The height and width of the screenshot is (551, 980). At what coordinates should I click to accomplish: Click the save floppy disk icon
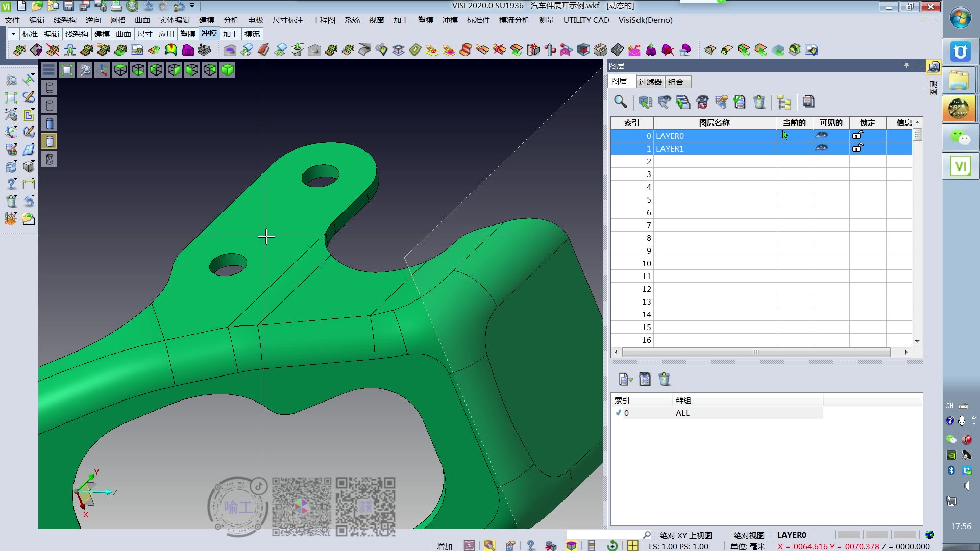tap(69, 6)
